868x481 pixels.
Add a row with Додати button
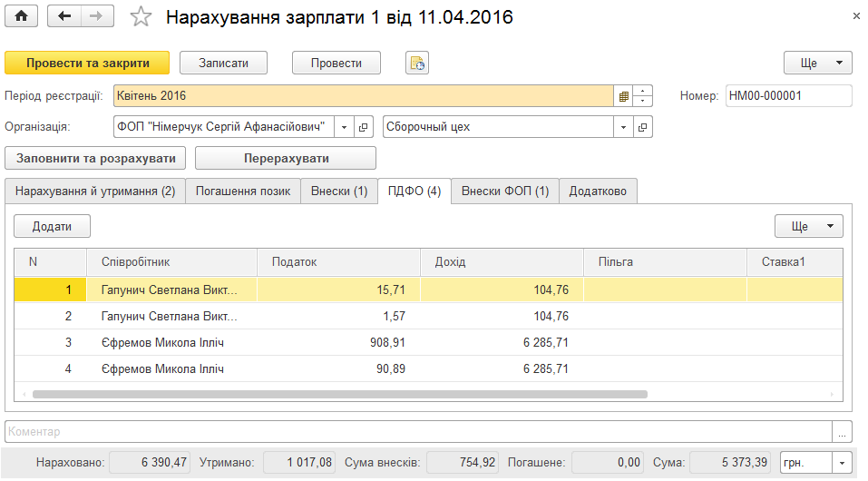(52, 226)
